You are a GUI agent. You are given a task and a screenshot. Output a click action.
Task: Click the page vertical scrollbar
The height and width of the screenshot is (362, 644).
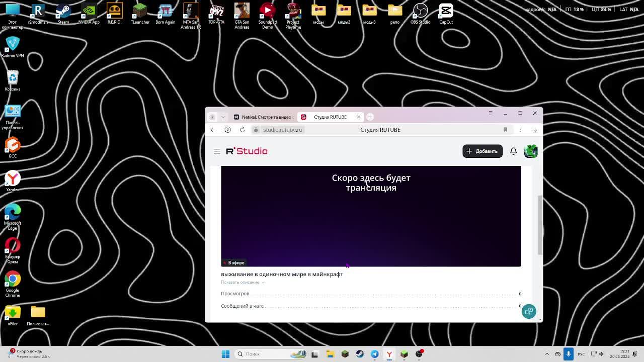coord(540,225)
